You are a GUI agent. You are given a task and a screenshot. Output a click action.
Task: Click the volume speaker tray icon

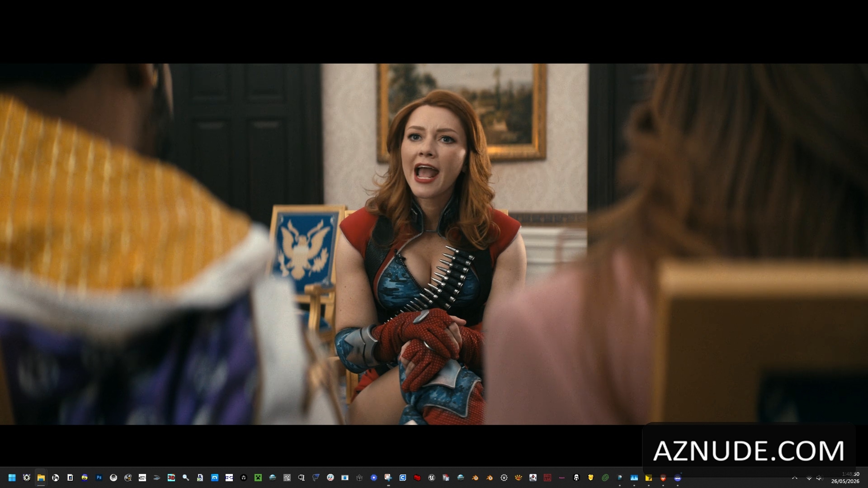coord(819,478)
